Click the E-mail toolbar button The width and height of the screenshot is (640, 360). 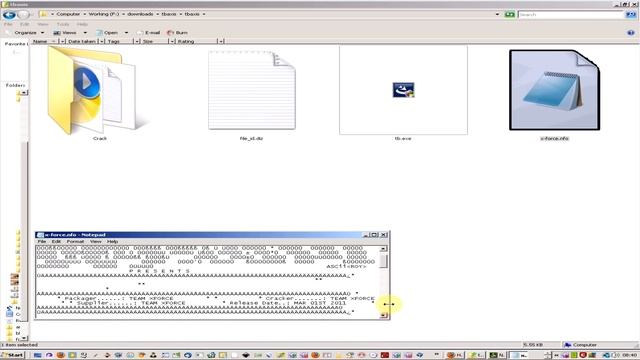click(x=149, y=32)
